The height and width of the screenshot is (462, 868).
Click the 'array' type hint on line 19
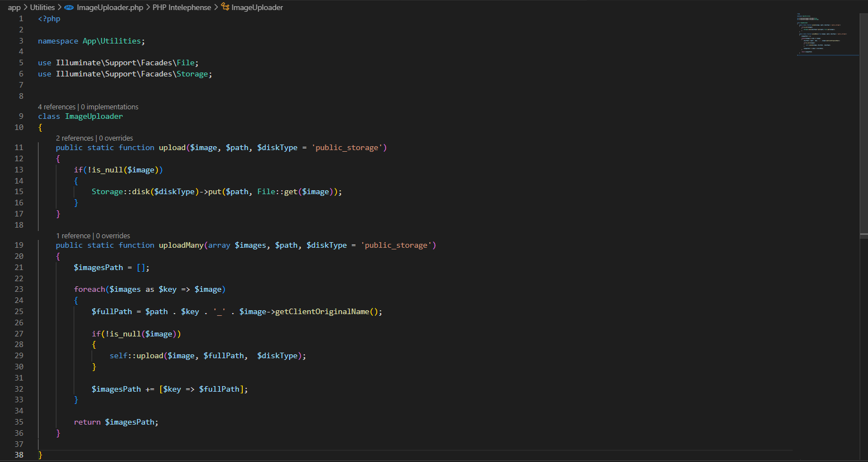point(219,245)
